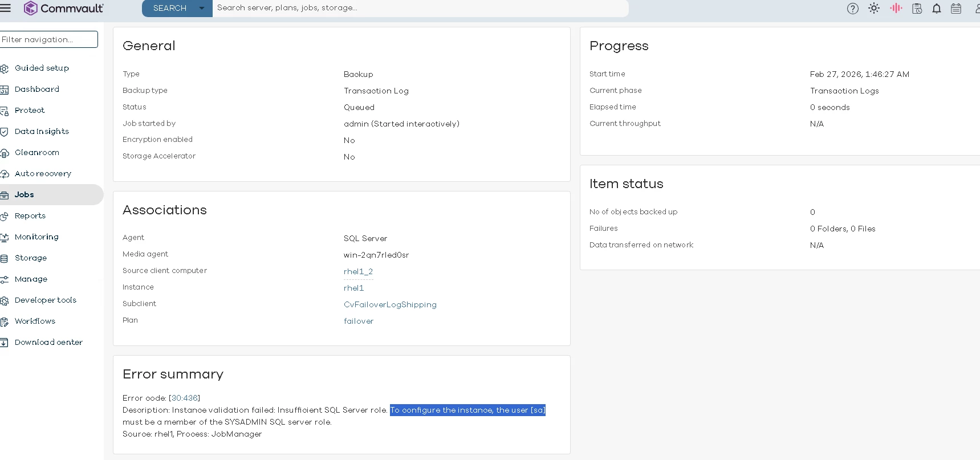This screenshot has width=980, height=460.
Task: Open the CvFailoverLogShipping subclient link
Action: pos(390,305)
